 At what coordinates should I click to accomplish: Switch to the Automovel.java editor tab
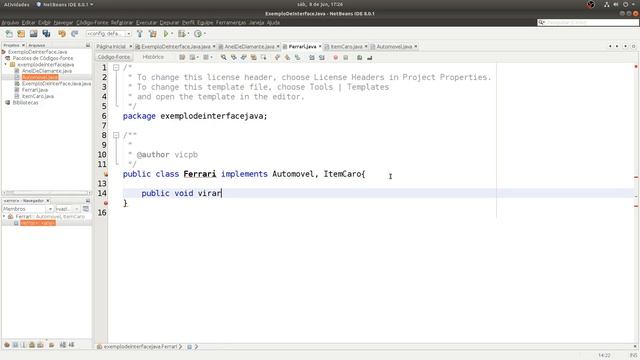click(394, 47)
